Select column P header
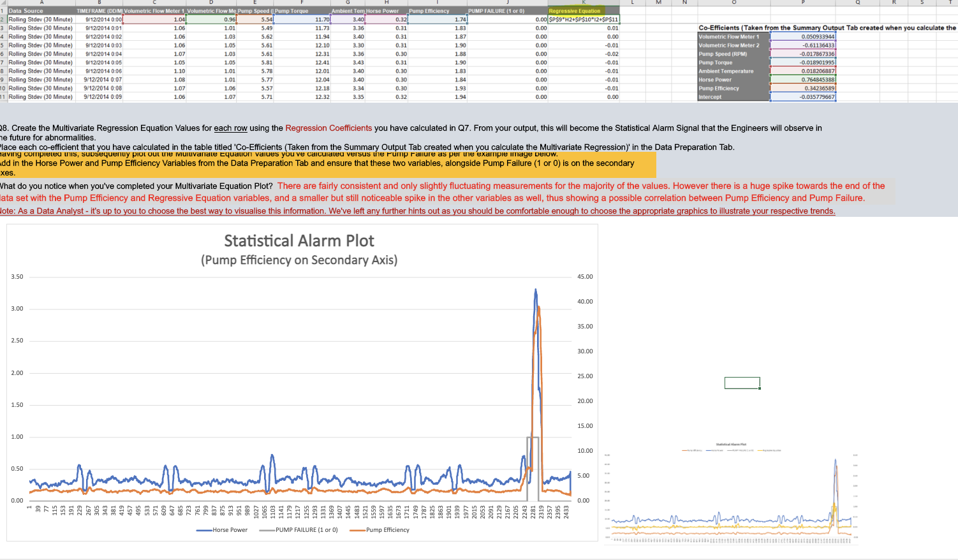This screenshot has height=560, width=958. click(802, 3)
